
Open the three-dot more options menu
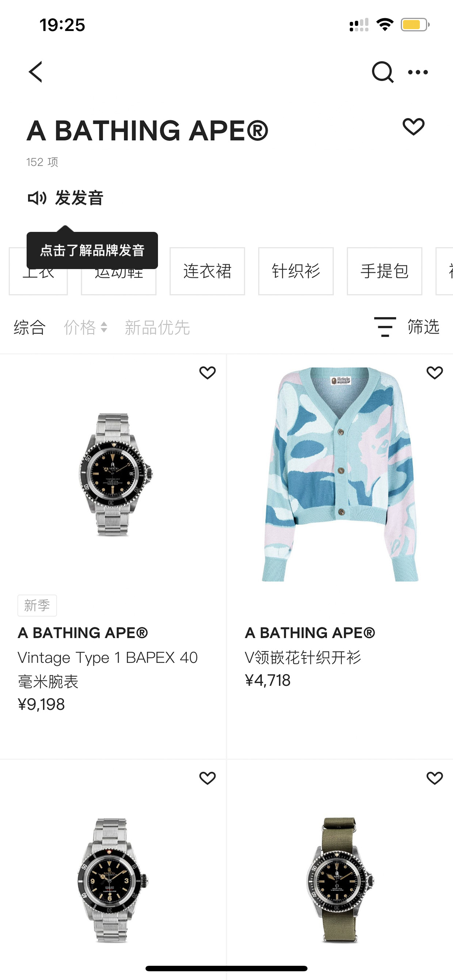coord(418,72)
